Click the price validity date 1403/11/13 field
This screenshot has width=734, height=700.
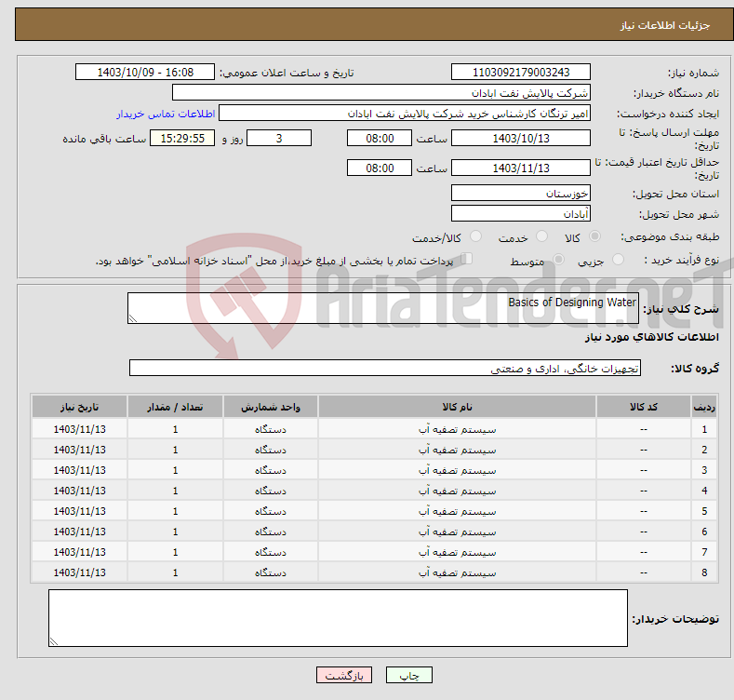[521, 168]
